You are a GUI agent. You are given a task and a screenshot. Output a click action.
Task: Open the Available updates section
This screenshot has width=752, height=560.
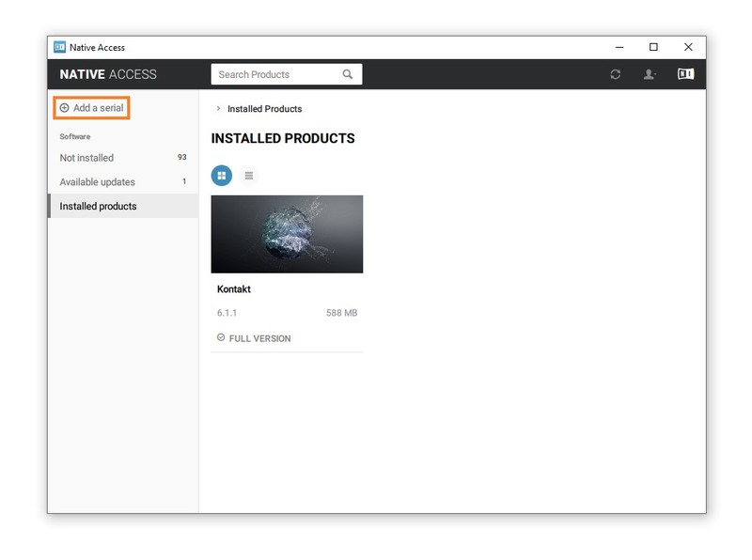(x=98, y=182)
